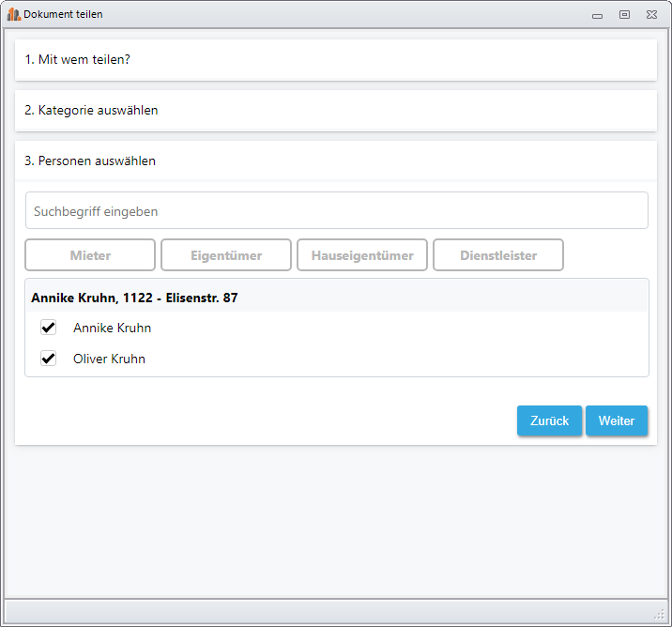Viewport: 672px width, 627px height.
Task: Expand the '1. Mit wem teilen?' section
Action: coord(336,59)
